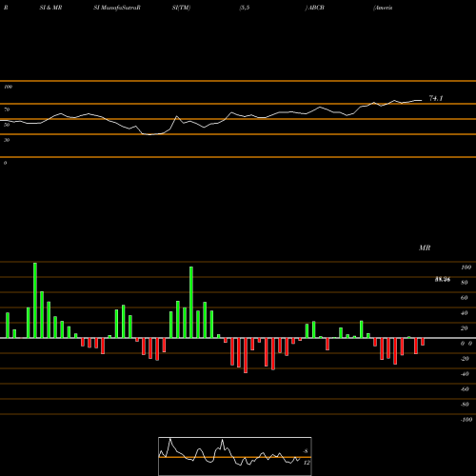Click the MR axis label -80
Viewport: 476px width, 476px height.
[465, 405]
